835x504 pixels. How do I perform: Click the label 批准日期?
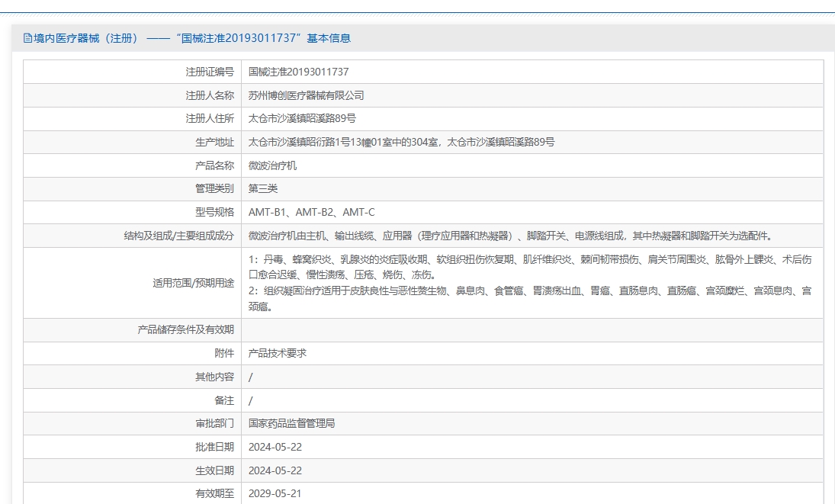214,447
